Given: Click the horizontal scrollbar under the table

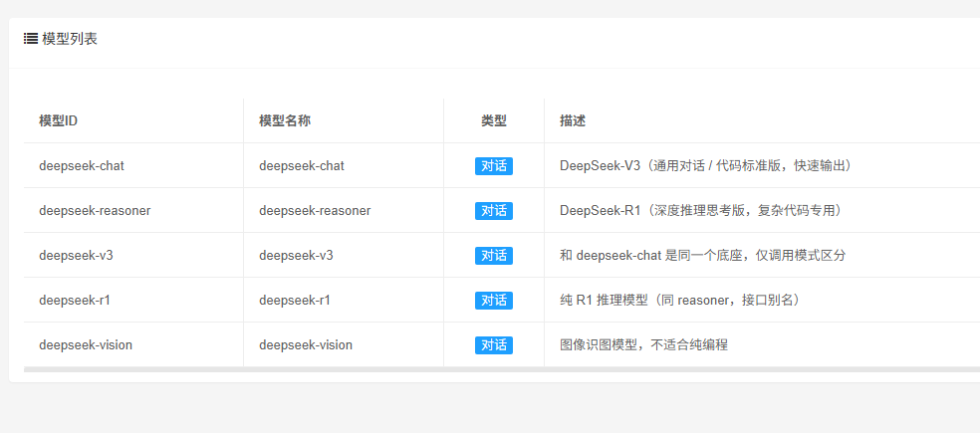Looking at the screenshot, I should click(502, 370).
